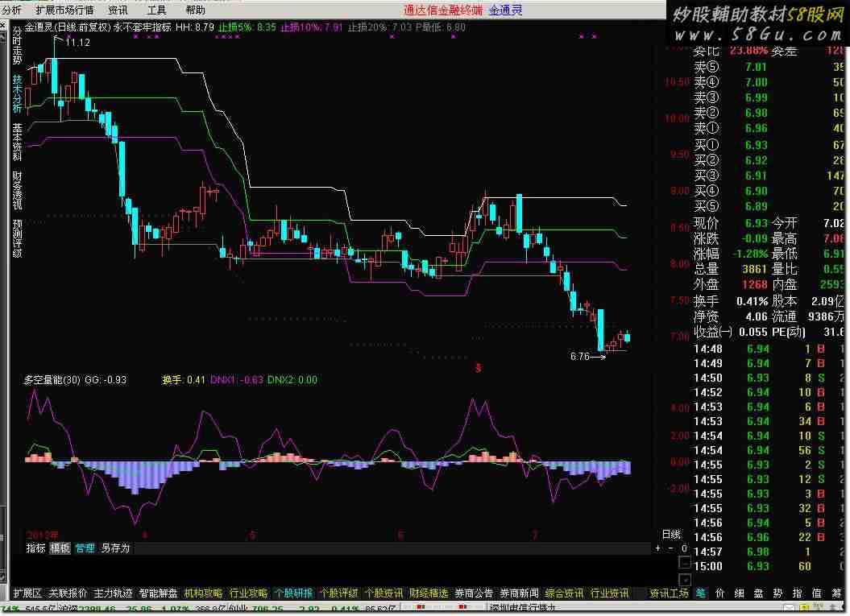Click the 金通灵 stock name in title

pos(39,27)
